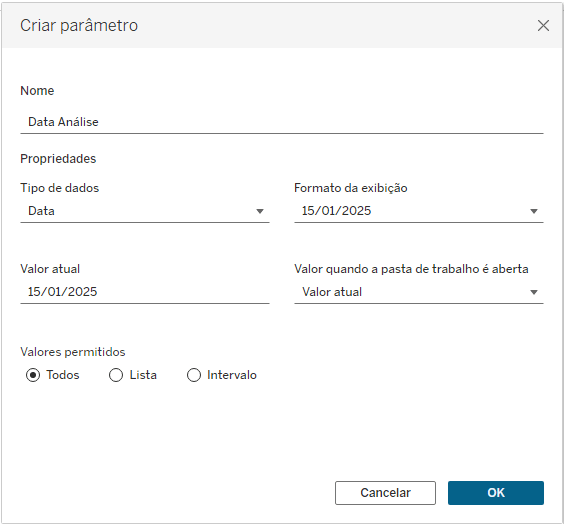Click the Valor atual combo box text
The width and height of the screenshot is (564, 524).
(332, 292)
